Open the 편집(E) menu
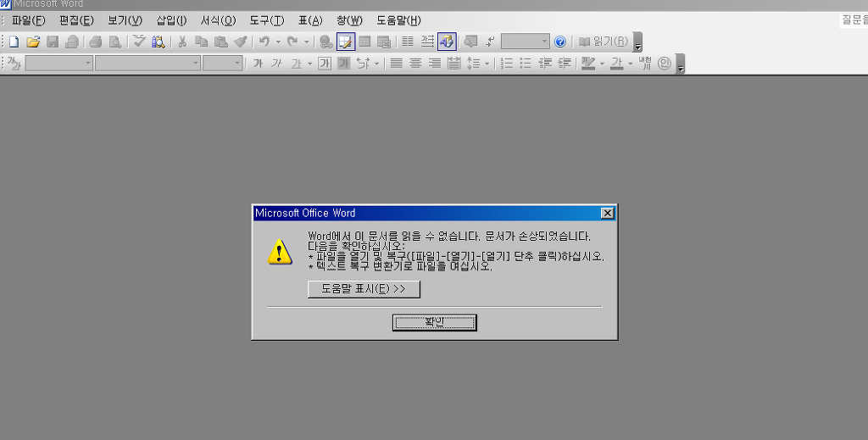 [76, 20]
